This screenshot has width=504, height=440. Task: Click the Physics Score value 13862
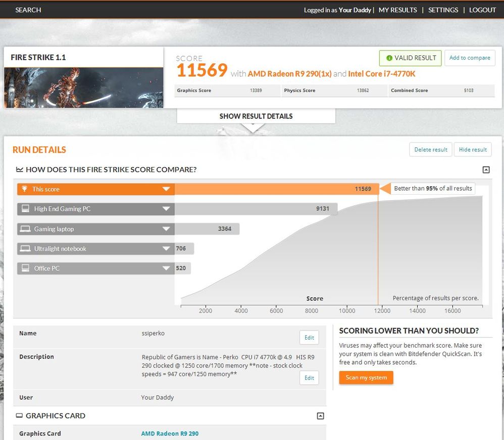363,90
